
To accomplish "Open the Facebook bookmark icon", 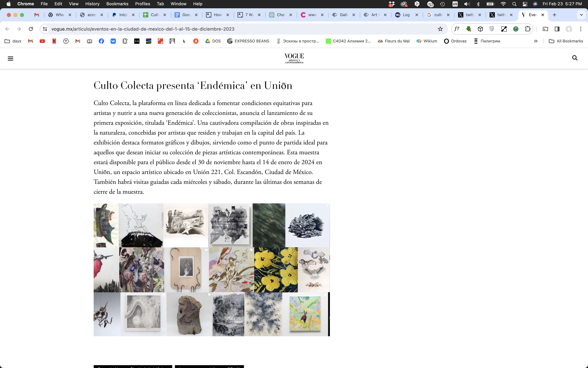I will click(101, 41).
